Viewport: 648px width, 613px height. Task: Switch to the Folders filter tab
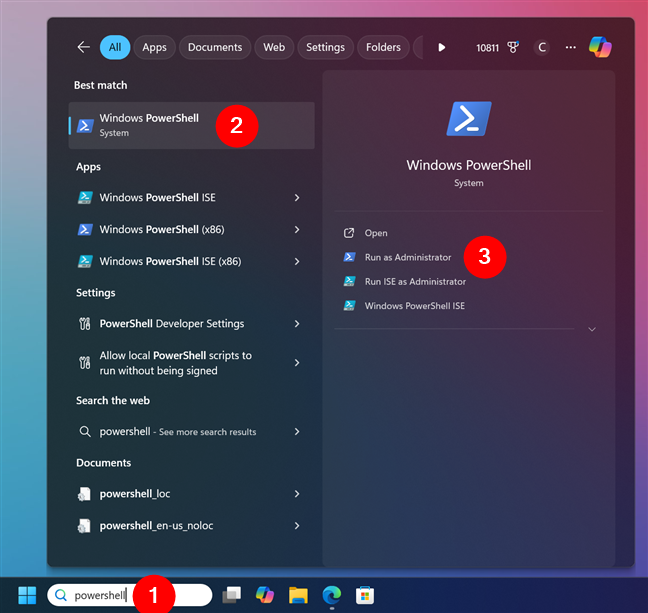pos(383,47)
